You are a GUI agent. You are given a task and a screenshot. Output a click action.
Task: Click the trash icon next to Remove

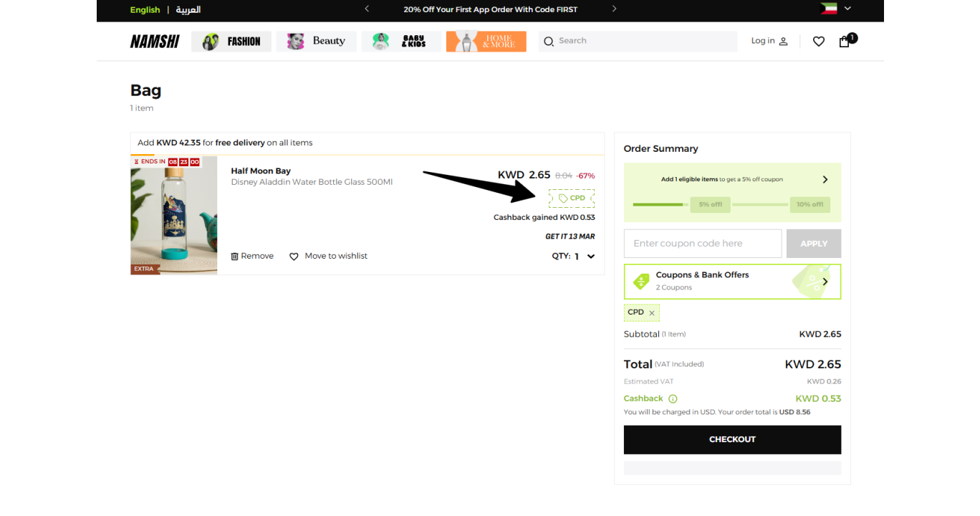(x=234, y=257)
